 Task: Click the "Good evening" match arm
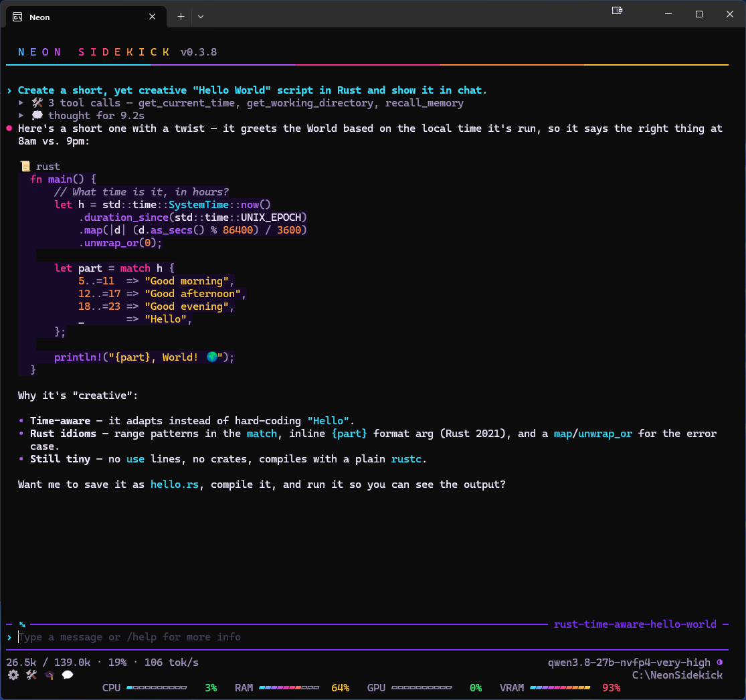coord(157,306)
